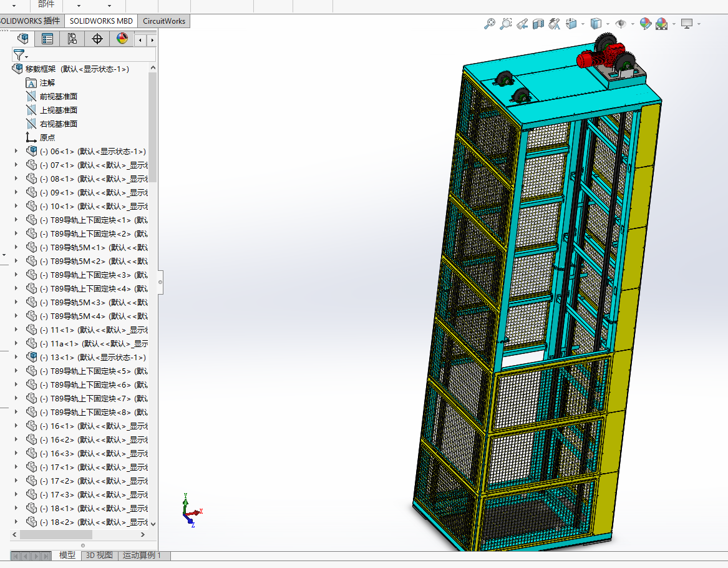Viewport: 728px width, 568px height.
Task: Click the horizontal scrollbar right arrow
Action: [143, 534]
